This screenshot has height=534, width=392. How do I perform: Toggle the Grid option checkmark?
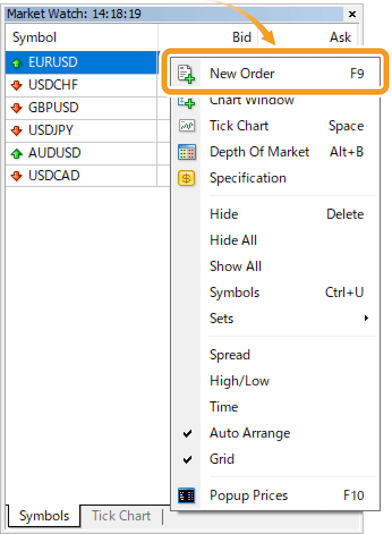coord(187,459)
